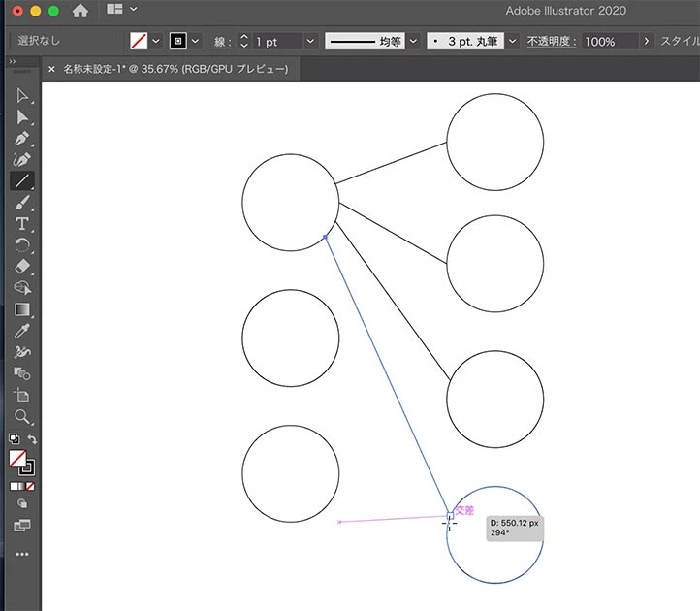Select the Type tool
Image resolution: width=700 pixels, height=611 pixels.
(x=22, y=224)
